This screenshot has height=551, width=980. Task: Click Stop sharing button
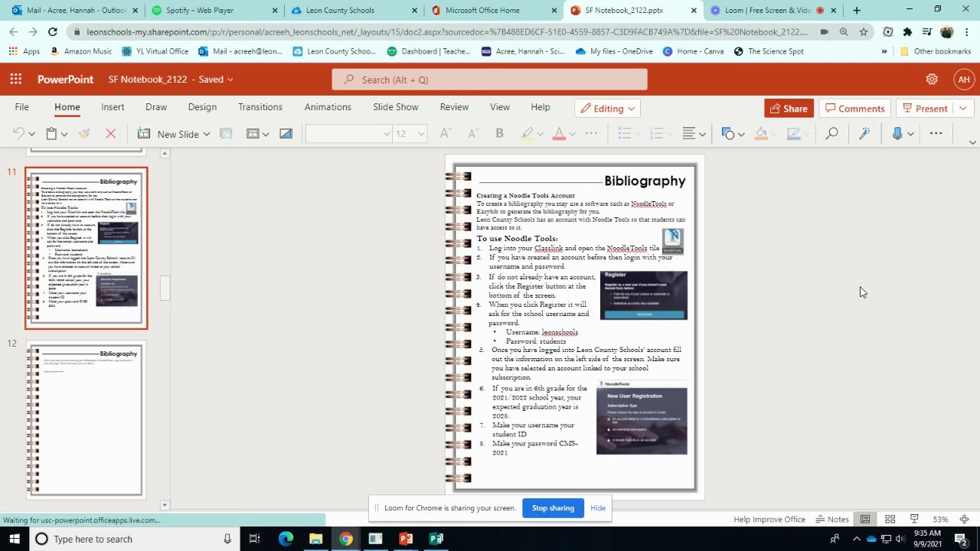[553, 508]
